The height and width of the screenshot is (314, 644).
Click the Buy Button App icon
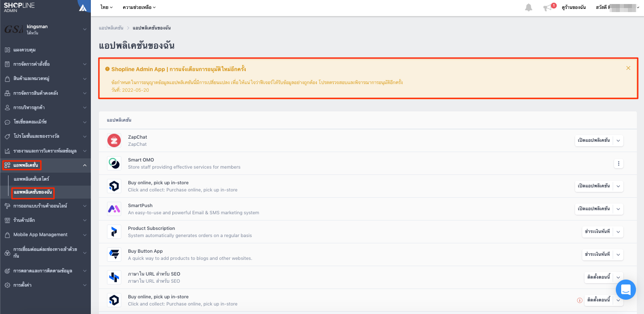click(x=114, y=255)
